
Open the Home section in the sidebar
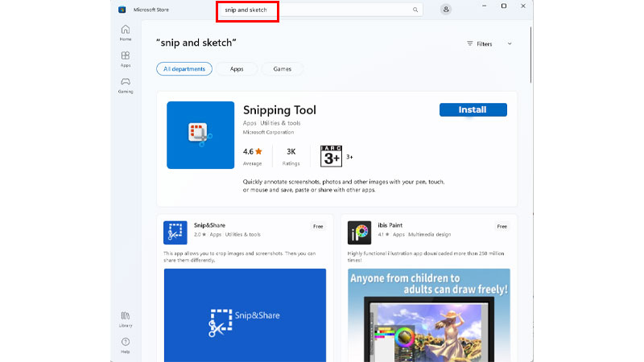(126, 33)
